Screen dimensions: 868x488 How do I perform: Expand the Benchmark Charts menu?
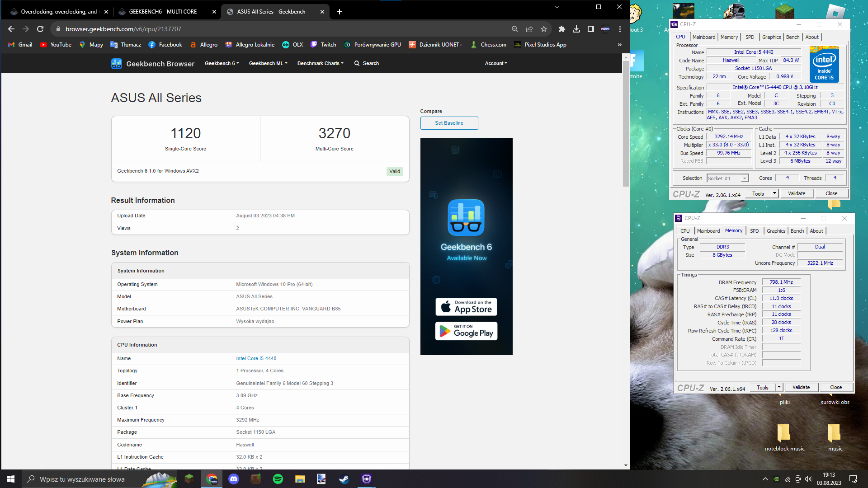320,63
